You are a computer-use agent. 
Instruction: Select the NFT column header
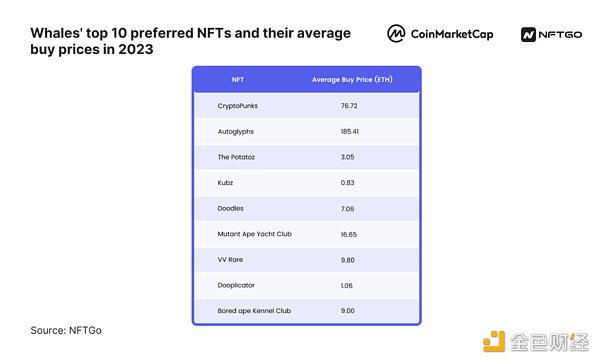[238, 80]
